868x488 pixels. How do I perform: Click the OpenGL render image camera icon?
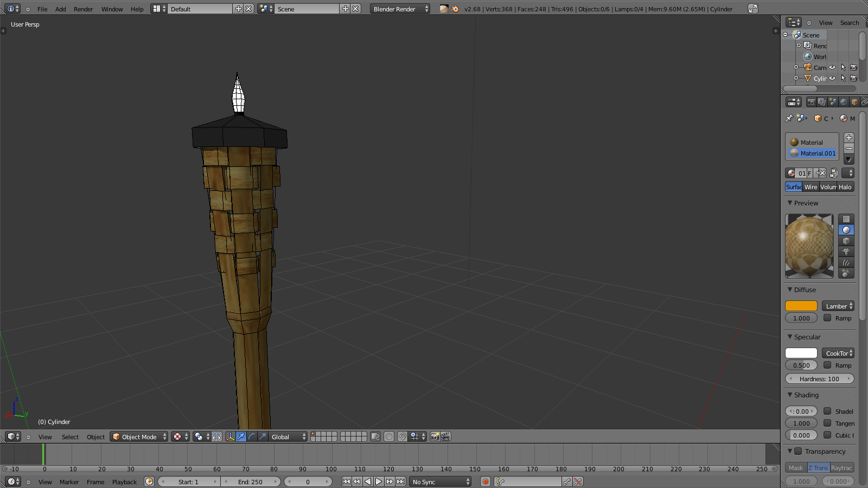coord(435,437)
